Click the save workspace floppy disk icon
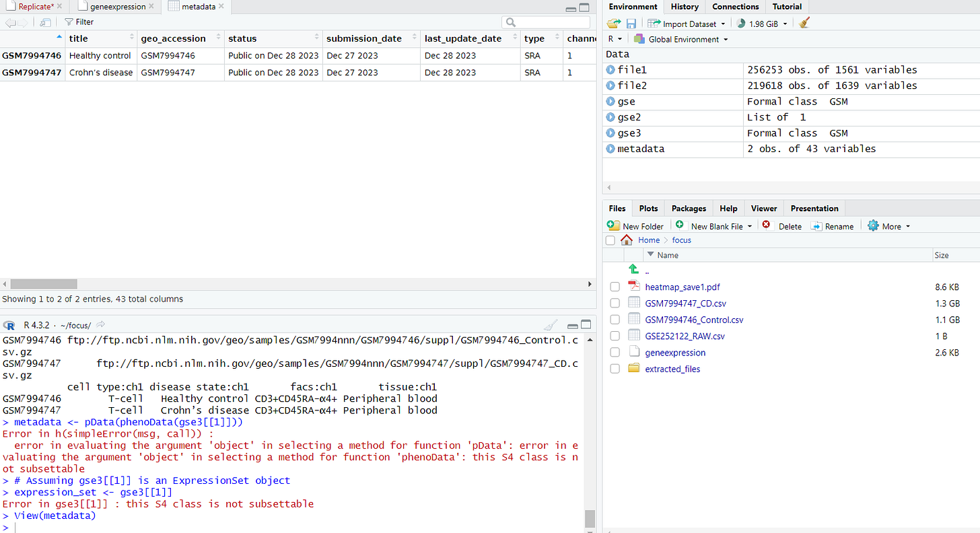The image size is (980, 533). click(x=631, y=24)
